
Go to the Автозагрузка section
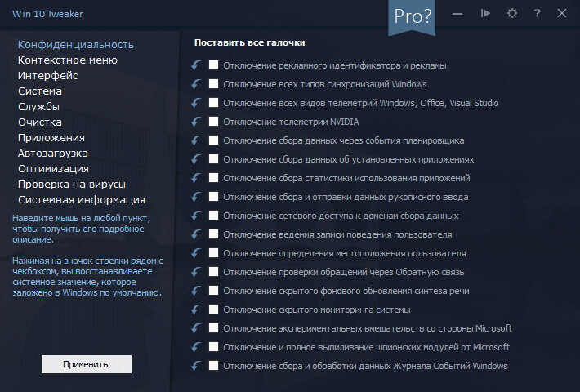pos(53,154)
